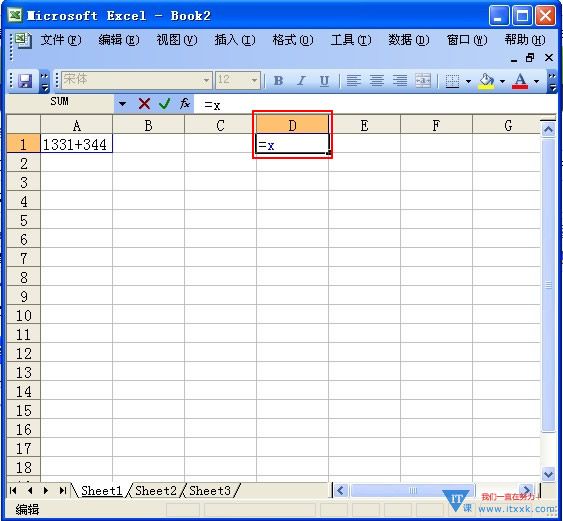
Task: Switch to the Sheet2 tab
Action: click(x=156, y=490)
